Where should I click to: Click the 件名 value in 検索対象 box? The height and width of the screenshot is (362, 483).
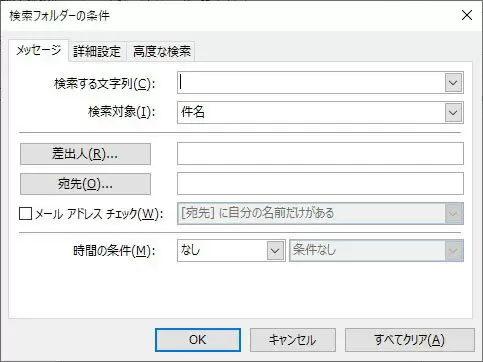(x=192, y=112)
